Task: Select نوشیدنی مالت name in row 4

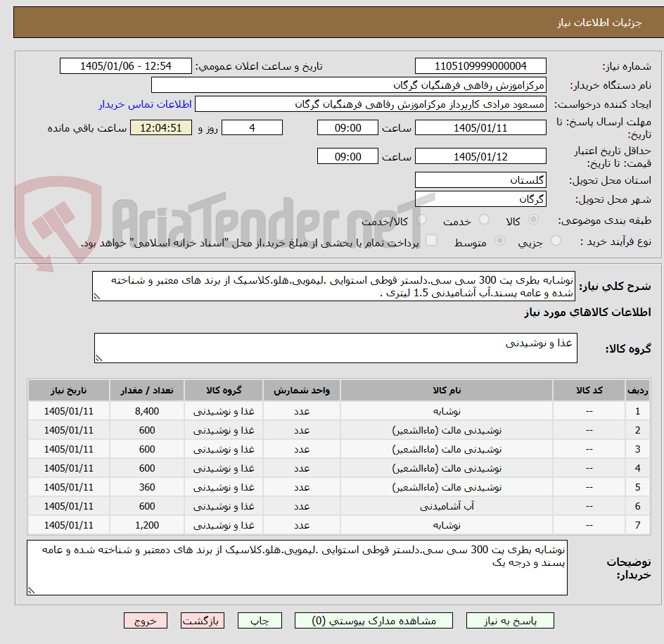Action: click(x=447, y=469)
